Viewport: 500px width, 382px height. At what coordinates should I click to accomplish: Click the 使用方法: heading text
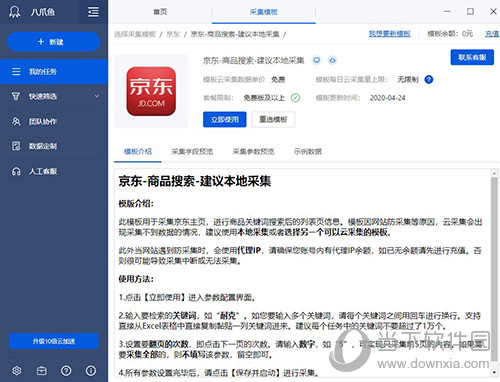click(x=136, y=279)
